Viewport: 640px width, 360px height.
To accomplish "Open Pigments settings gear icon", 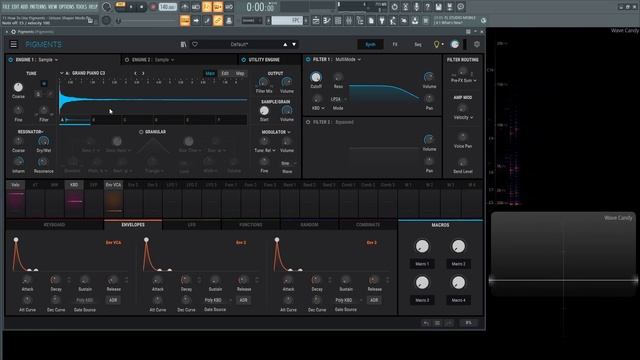I will [476, 44].
